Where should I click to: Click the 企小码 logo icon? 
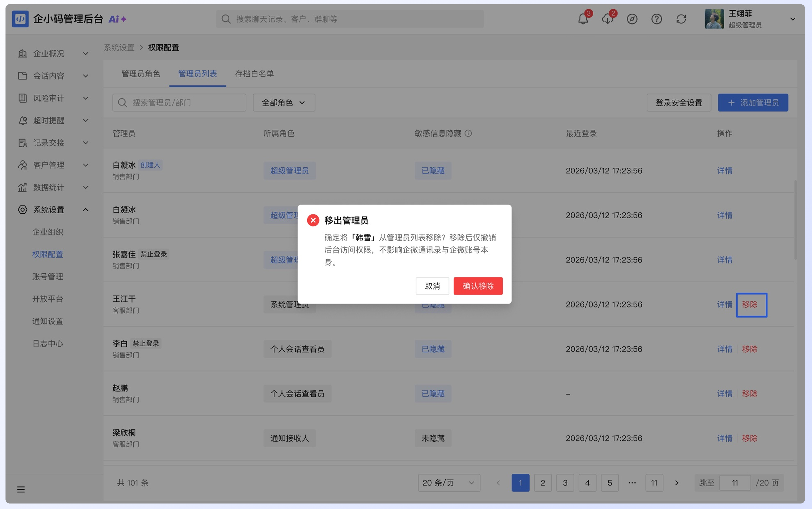(x=20, y=19)
